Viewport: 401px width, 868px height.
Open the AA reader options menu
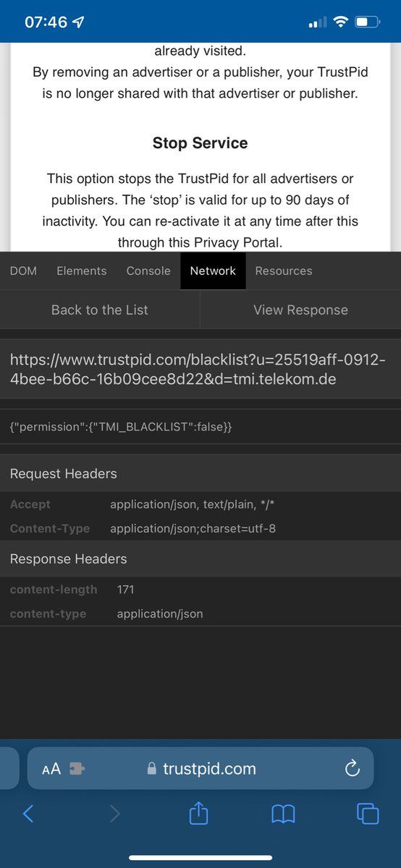click(51, 769)
